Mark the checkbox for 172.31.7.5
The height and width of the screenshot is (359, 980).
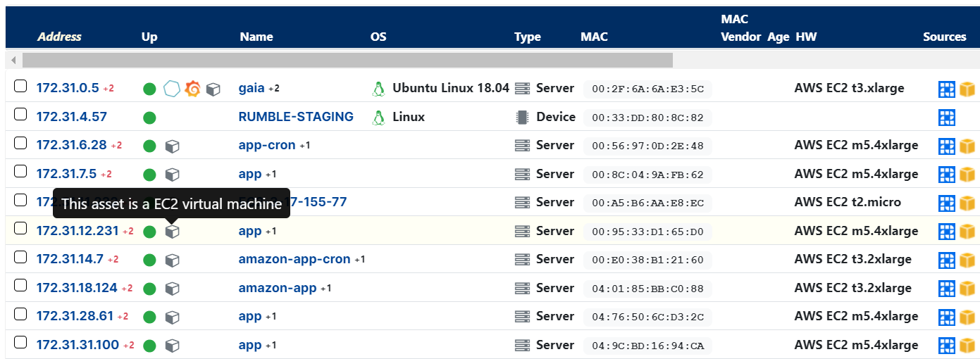pyautogui.click(x=21, y=172)
